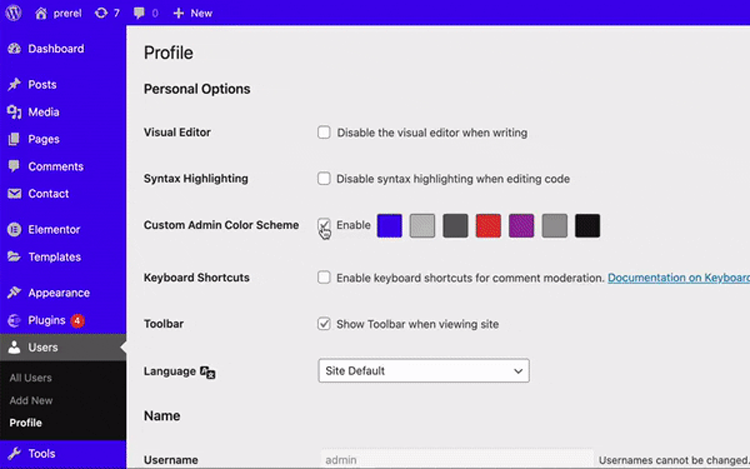Click the Media library icon
Viewport: 750px width, 469px height.
pos(14,112)
